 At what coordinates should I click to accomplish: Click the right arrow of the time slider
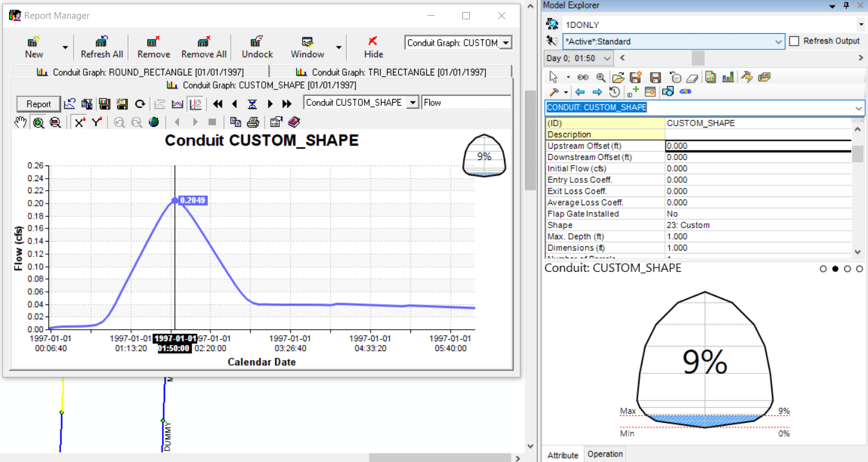tap(861, 58)
